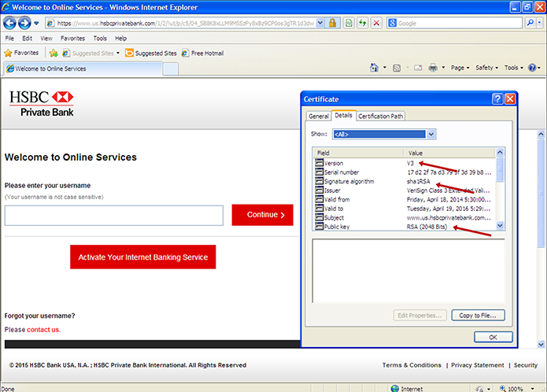Click OK in the Certificate dialog
547x392 pixels.
click(x=493, y=336)
